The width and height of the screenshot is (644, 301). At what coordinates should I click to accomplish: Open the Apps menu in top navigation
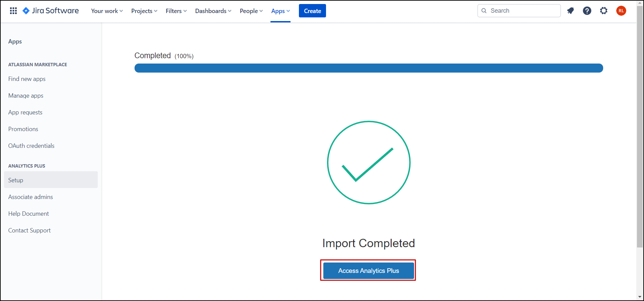tap(280, 11)
